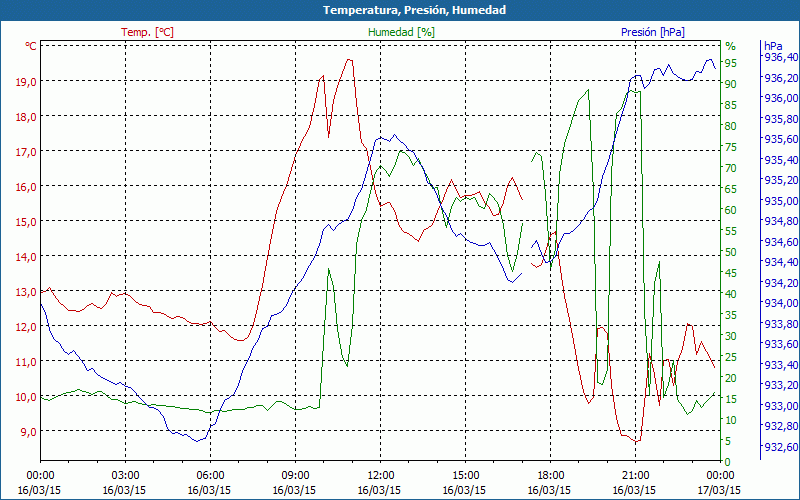
Task: Click the 12:00 time axis label
Action: (x=380, y=476)
